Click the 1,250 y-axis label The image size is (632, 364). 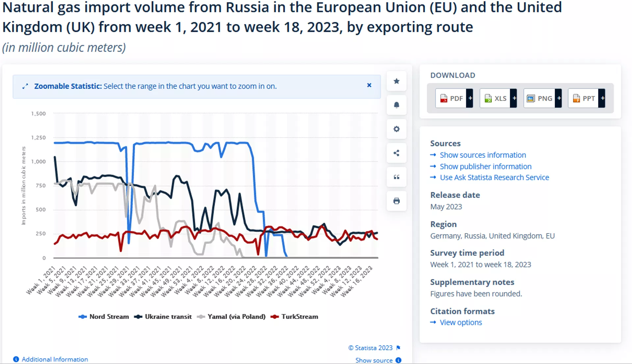point(39,138)
